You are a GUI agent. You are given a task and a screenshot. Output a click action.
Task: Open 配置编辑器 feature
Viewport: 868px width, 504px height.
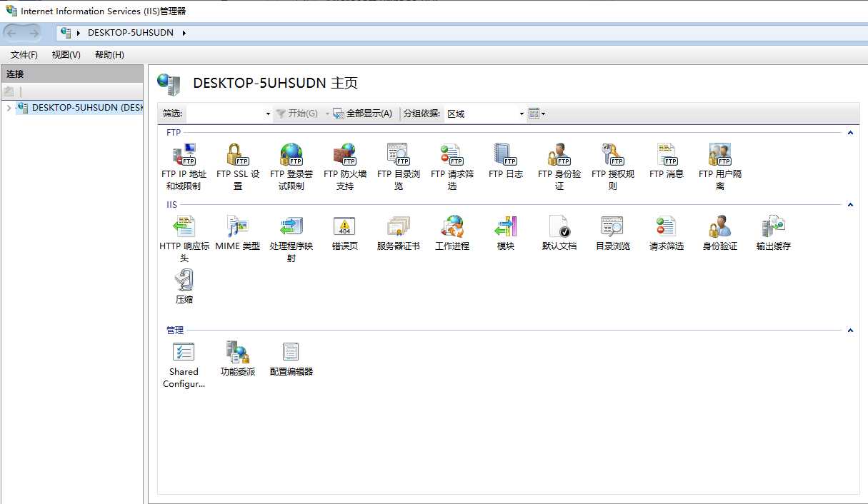291,358
